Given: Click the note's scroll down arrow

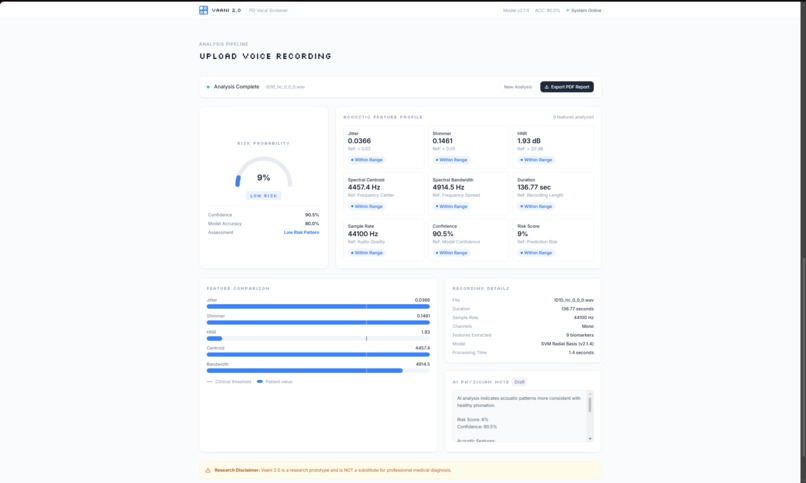Looking at the screenshot, I should [x=590, y=439].
